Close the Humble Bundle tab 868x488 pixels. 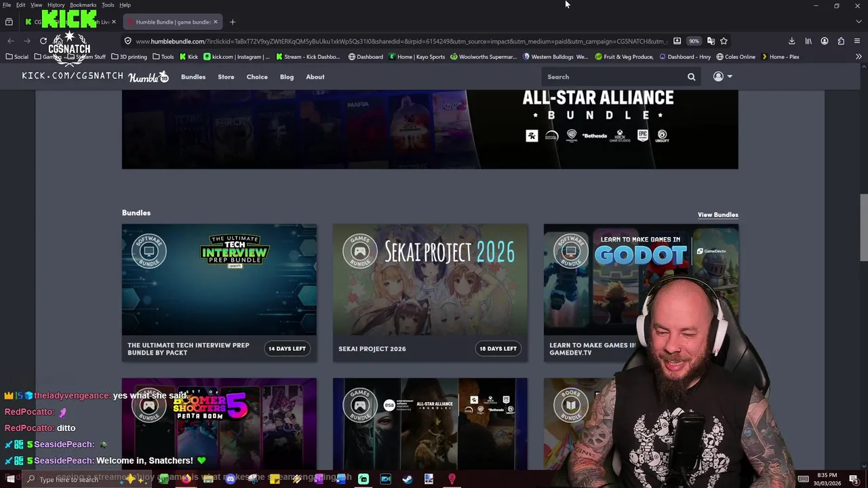click(x=216, y=22)
